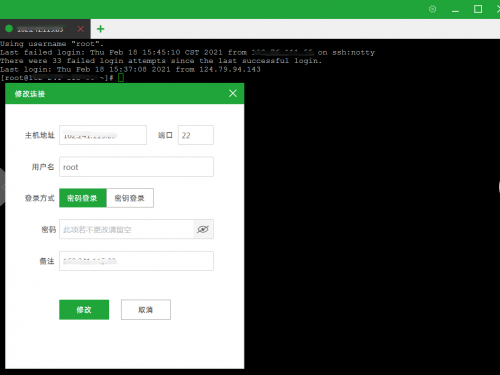Viewport: 500px width, 375px height.
Task: Close the connected session tab with red X
Action: click(x=80, y=29)
